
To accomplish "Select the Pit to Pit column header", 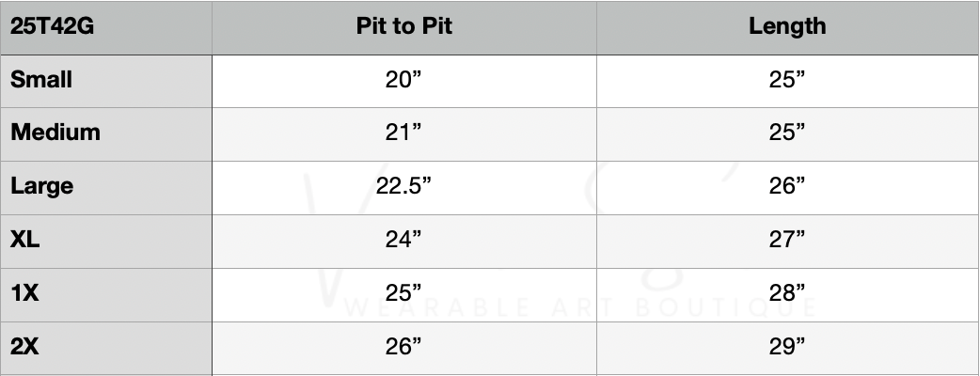I will pyautogui.click(x=403, y=26).
